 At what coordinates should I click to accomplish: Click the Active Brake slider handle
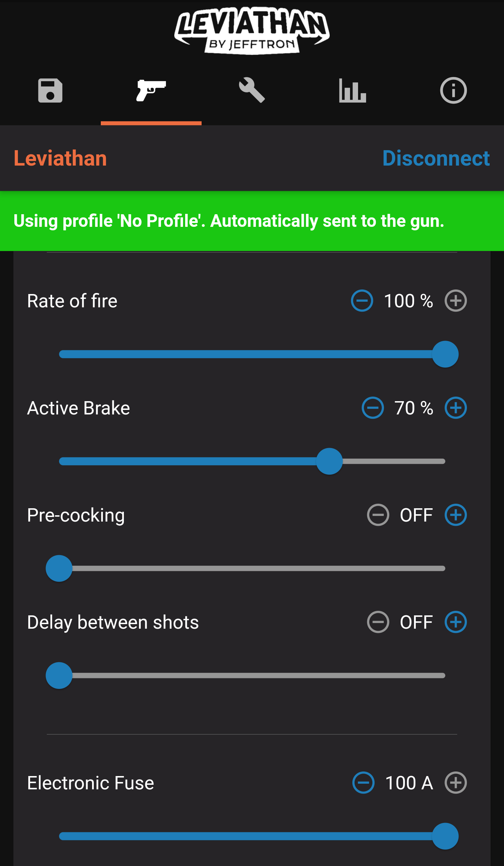point(329,461)
